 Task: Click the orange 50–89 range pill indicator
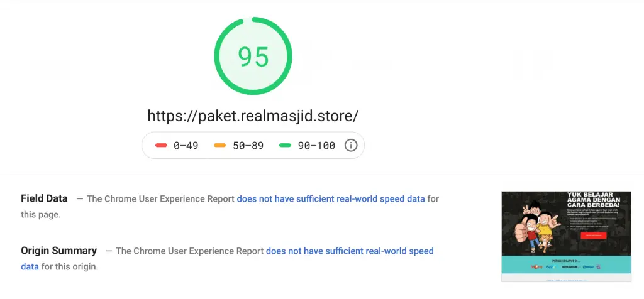(x=220, y=145)
